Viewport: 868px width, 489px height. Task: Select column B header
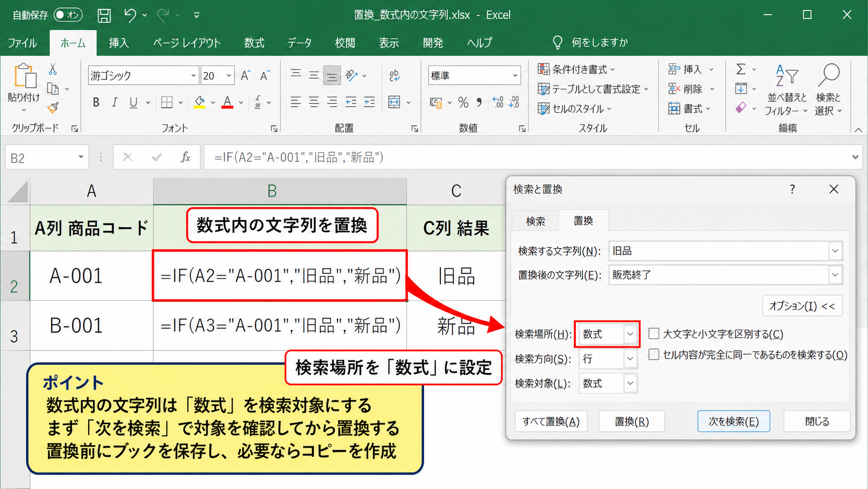pos(280,191)
